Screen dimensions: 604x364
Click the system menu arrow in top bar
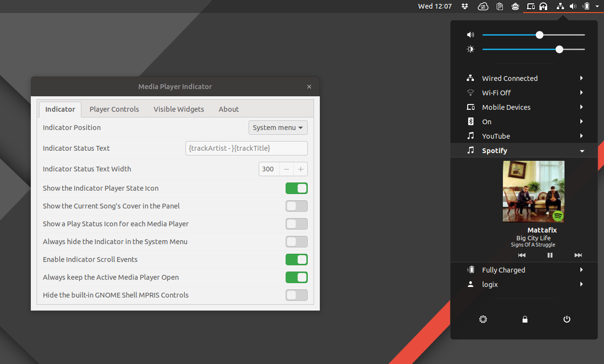pyautogui.click(x=597, y=6)
